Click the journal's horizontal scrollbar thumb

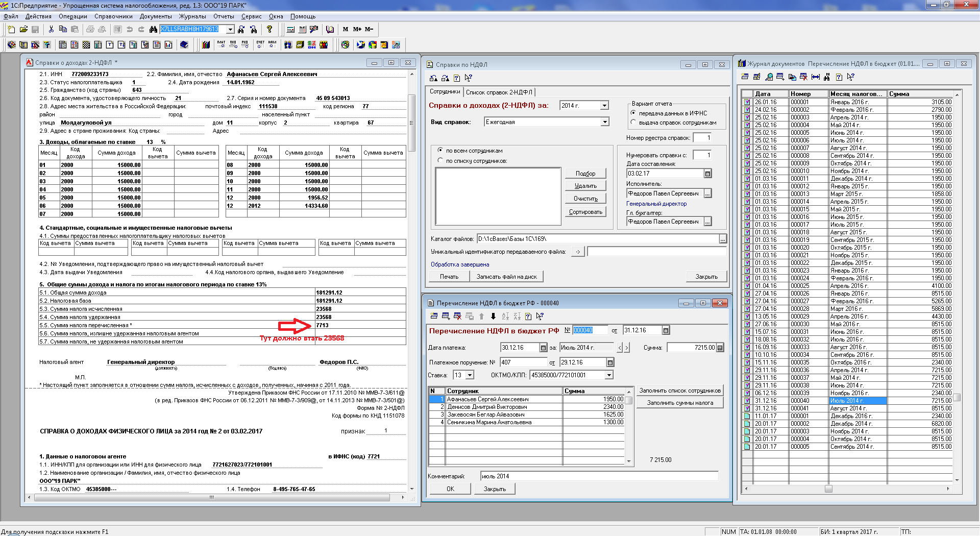click(x=828, y=489)
